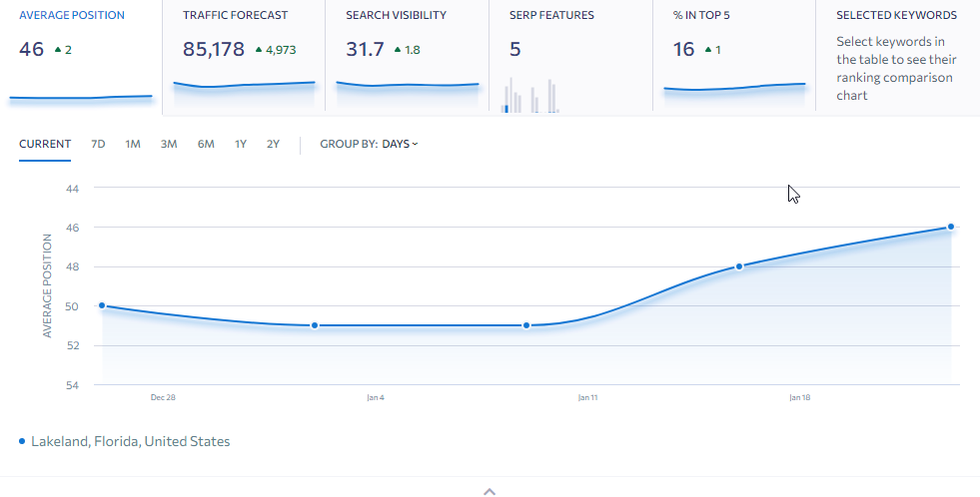Select the Average Position metric card
The image size is (980, 497).
point(81,55)
